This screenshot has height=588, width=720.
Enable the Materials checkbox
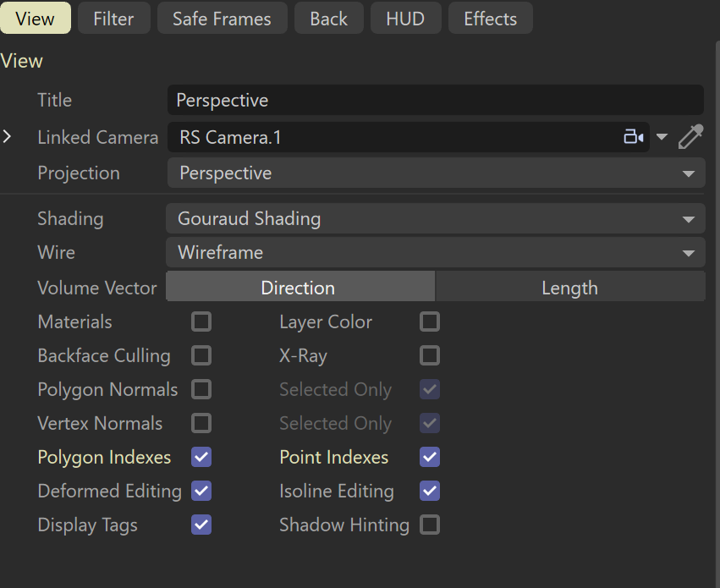click(x=201, y=321)
